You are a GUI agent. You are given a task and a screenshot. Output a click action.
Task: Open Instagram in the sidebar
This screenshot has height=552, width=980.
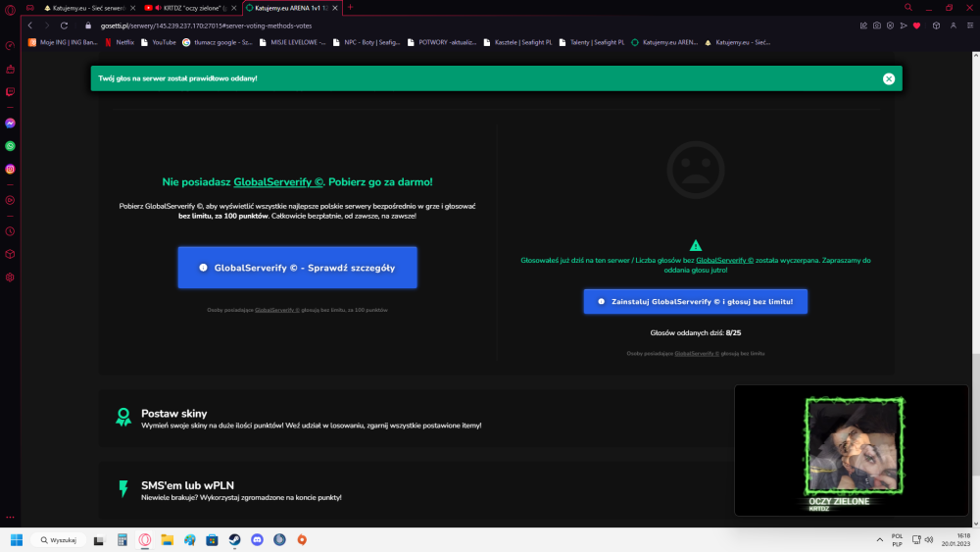[x=10, y=170]
